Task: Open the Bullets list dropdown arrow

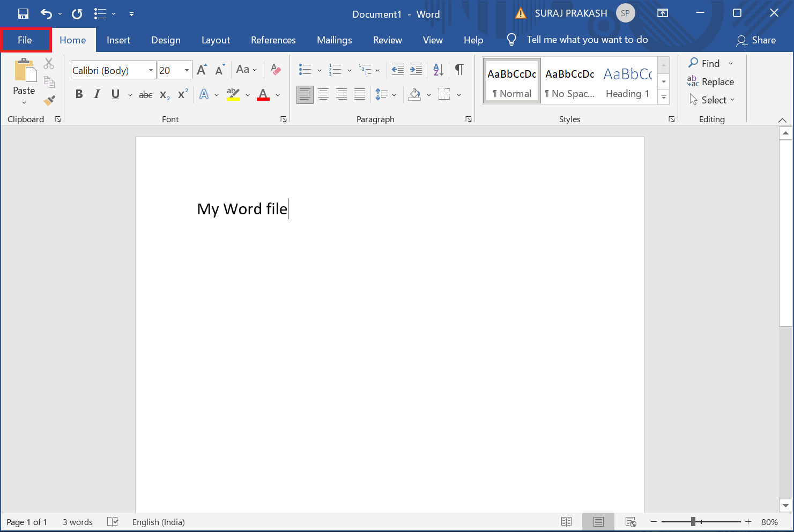Action: (x=319, y=70)
